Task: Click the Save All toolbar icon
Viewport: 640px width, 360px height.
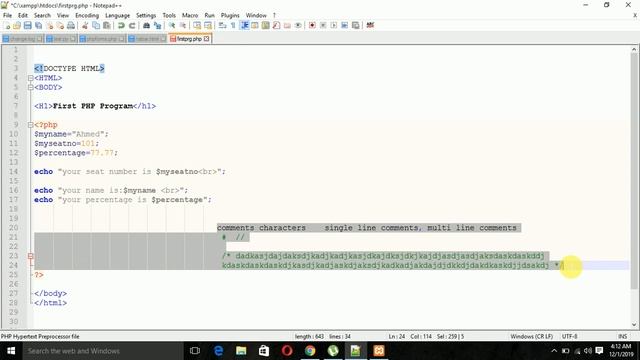Action: pyautogui.click(x=39, y=26)
